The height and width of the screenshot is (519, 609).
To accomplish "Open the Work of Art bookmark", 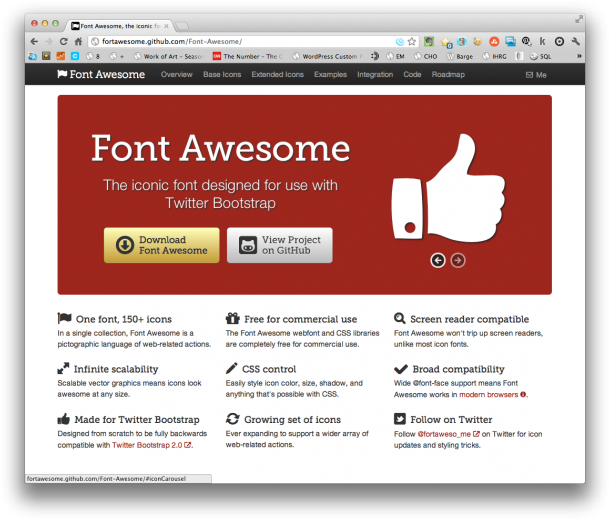I will pos(169,56).
